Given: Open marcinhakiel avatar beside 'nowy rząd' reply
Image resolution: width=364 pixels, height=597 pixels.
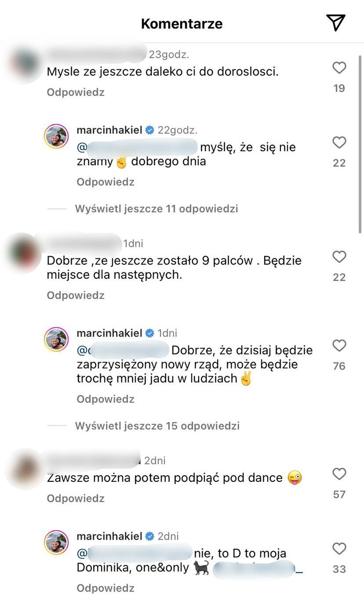Looking at the screenshot, I should coord(56,339).
